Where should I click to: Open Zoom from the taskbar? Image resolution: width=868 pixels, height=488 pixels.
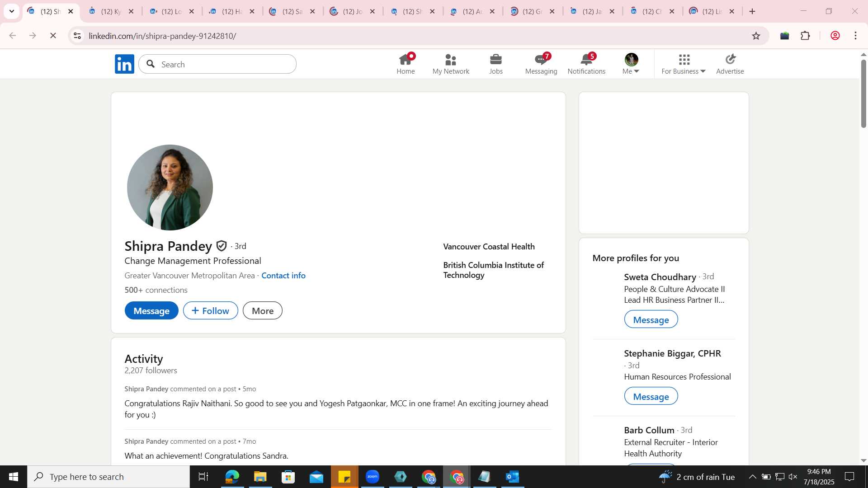click(373, 477)
